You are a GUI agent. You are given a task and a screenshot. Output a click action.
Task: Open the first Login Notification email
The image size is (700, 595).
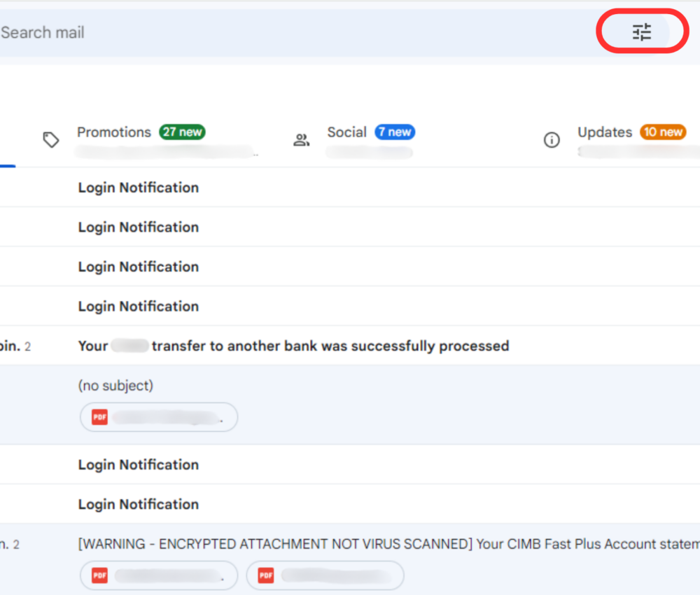point(138,187)
